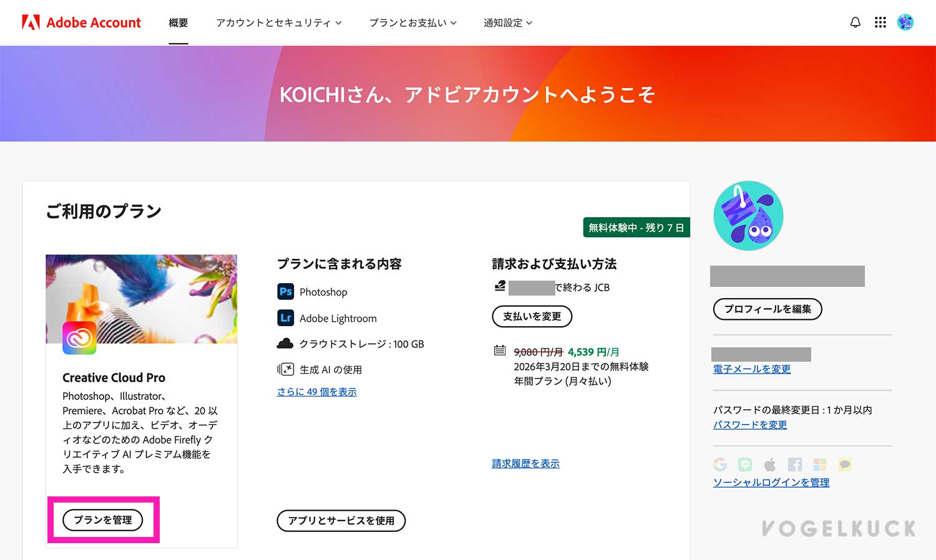The width and height of the screenshot is (936, 560).
Task: Select the Google social login icon
Action: [720, 464]
